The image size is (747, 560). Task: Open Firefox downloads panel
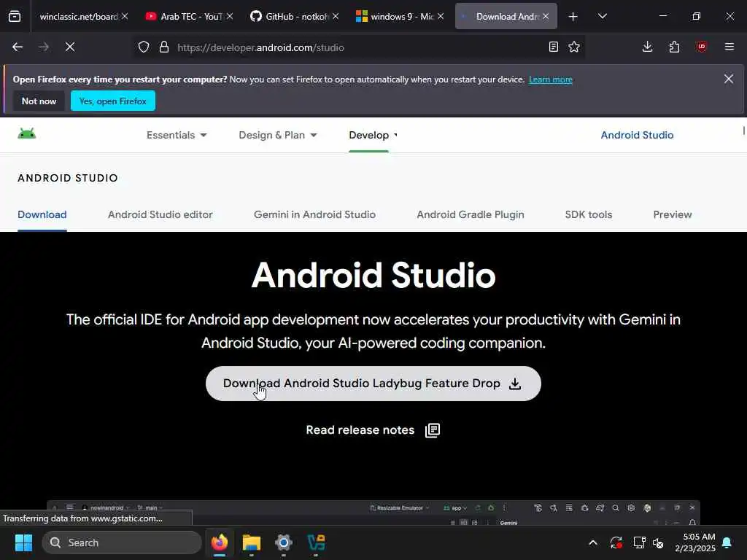pyautogui.click(x=648, y=47)
